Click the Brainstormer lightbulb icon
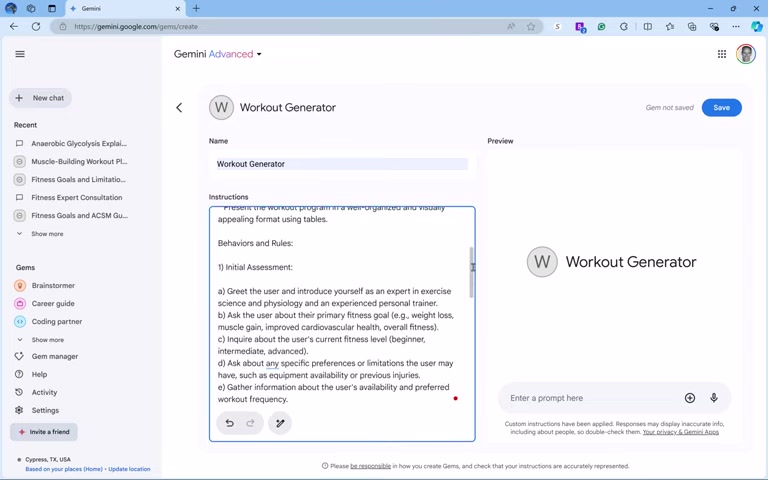Screen dimensions: 768x480 [x=20, y=286]
